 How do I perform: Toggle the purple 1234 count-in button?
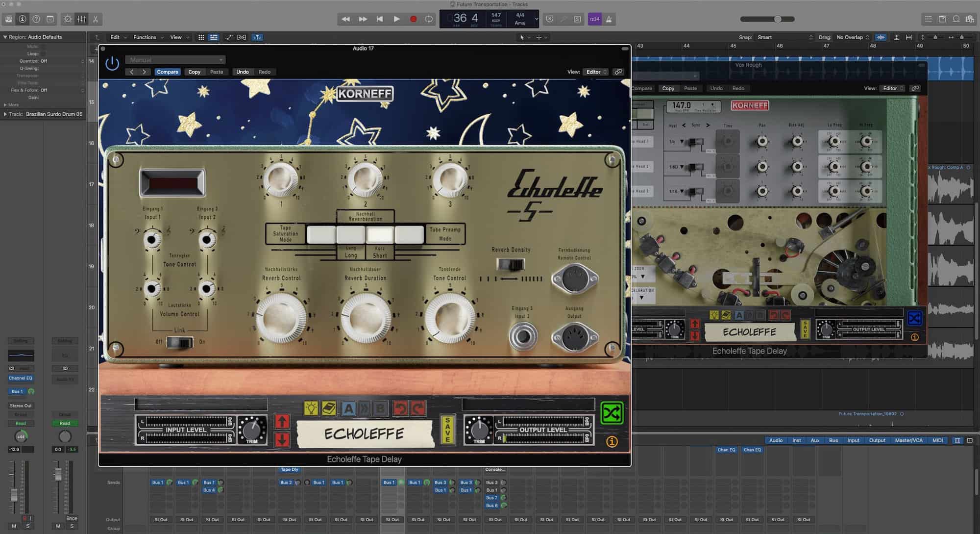pyautogui.click(x=594, y=19)
